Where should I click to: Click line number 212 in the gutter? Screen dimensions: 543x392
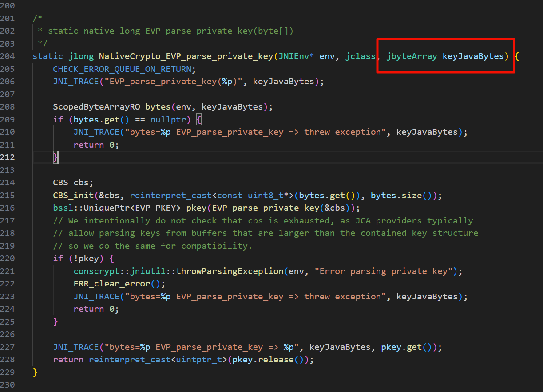[8, 157]
